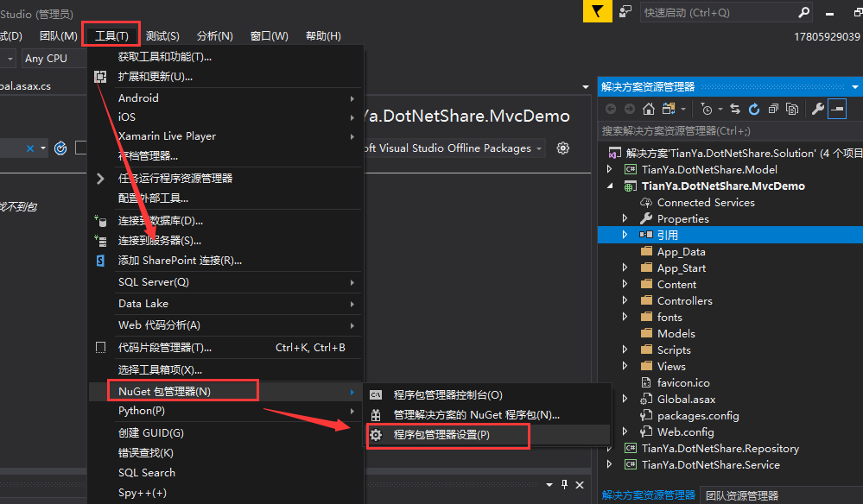Open Properties via the wrench icon

click(x=818, y=109)
